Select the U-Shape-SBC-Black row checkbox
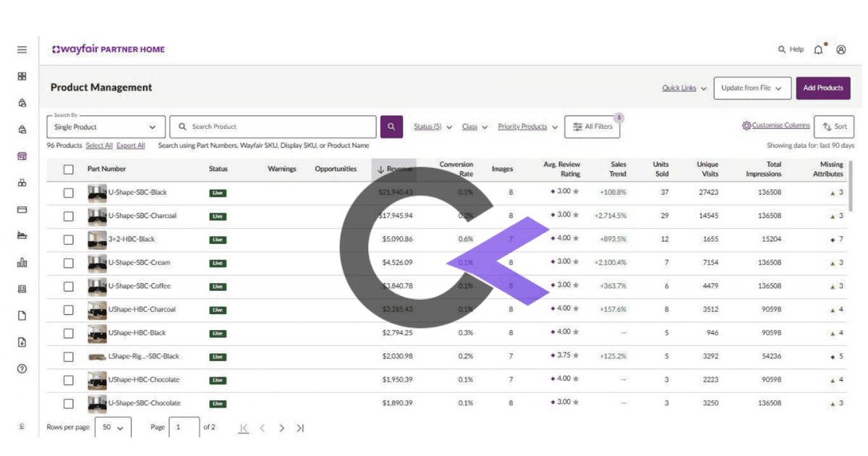This screenshot has height=456, width=868. tap(69, 193)
